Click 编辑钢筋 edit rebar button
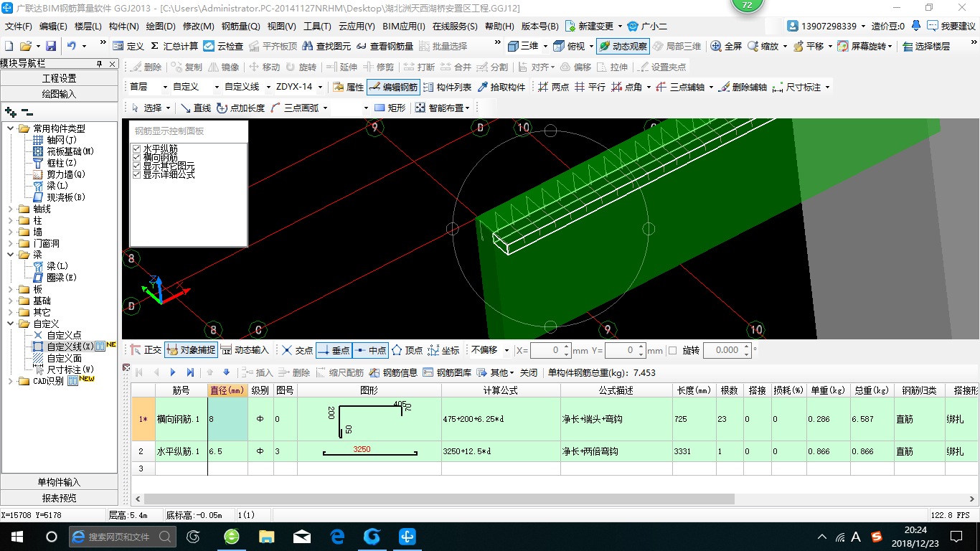Image resolution: width=980 pixels, height=551 pixels. pyautogui.click(x=392, y=87)
